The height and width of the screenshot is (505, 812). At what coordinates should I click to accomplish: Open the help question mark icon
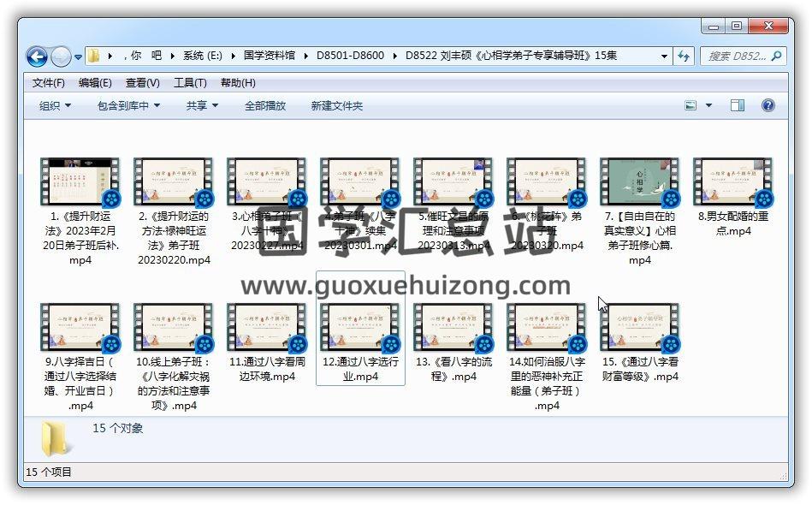[x=768, y=105]
